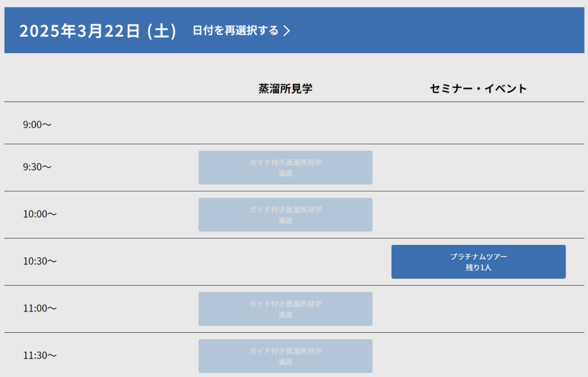Click the 11:30 ガイド付き蒸溜所見学 満席 slot
The width and height of the screenshot is (588, 377).
[x=285, y=356]
